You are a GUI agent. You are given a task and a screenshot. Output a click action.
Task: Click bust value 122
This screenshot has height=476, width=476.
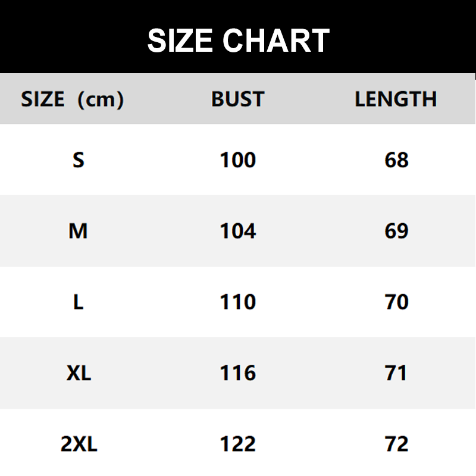[238, 444]
